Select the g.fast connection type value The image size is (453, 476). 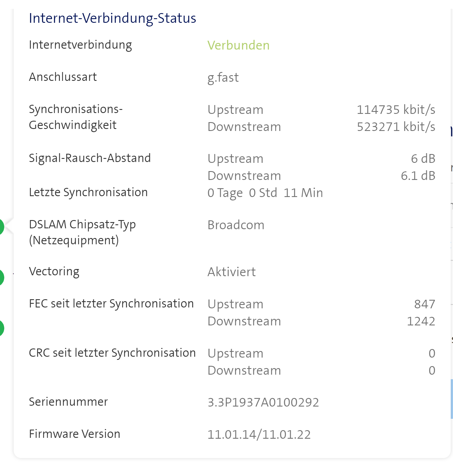point(223,77)
